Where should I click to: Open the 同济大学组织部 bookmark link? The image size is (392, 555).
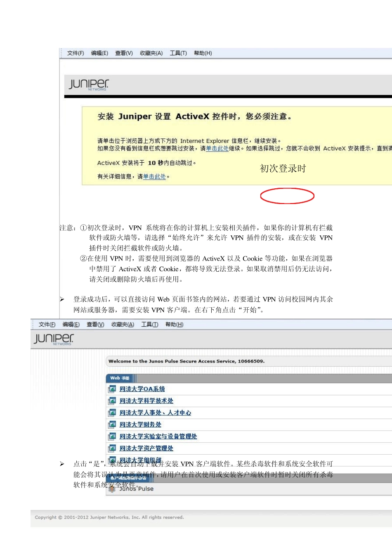click(x=140, y=460)
